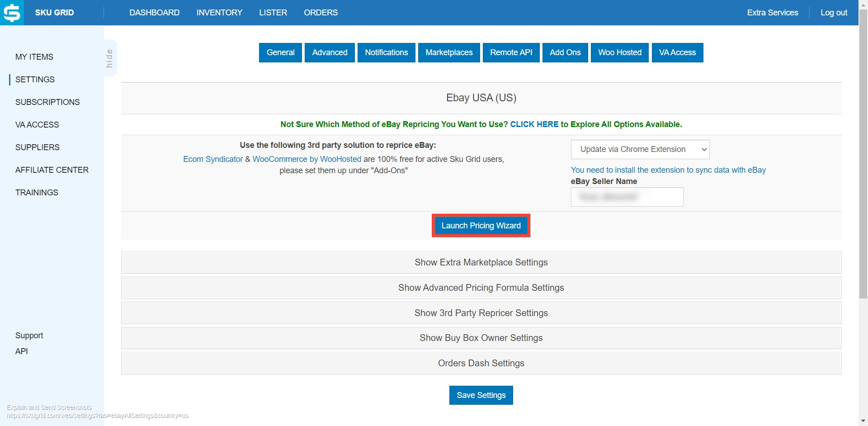Open the Ecom Syndicator link
The width and height of the screenshot is (868, 426).
tap(213, 159)
